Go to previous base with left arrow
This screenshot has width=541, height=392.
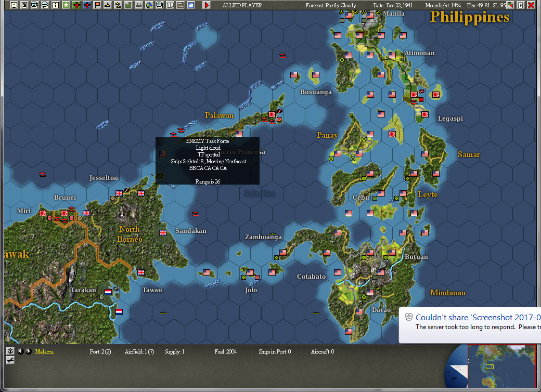click(x=20, y=351)
